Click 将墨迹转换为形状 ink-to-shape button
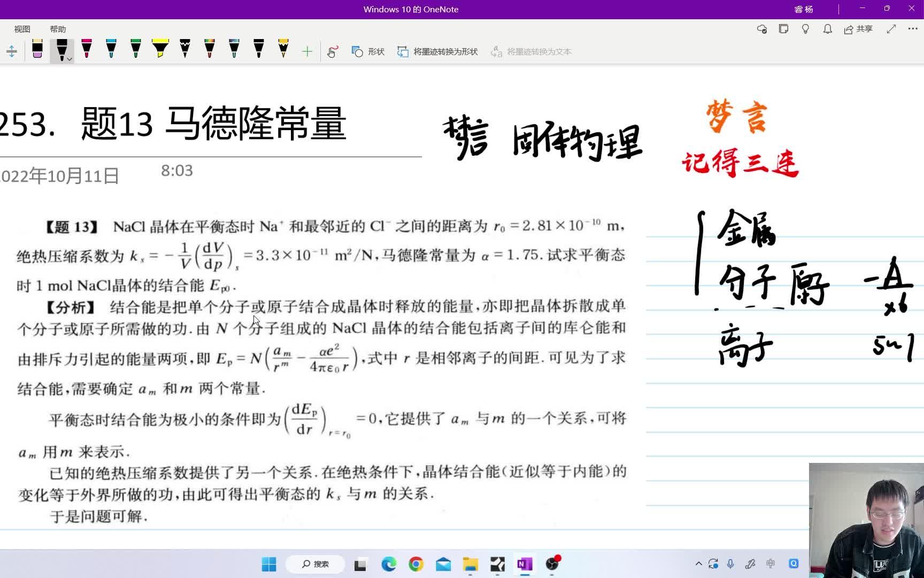Viewport: 924px width, 578px height. [x=437, y=51]
